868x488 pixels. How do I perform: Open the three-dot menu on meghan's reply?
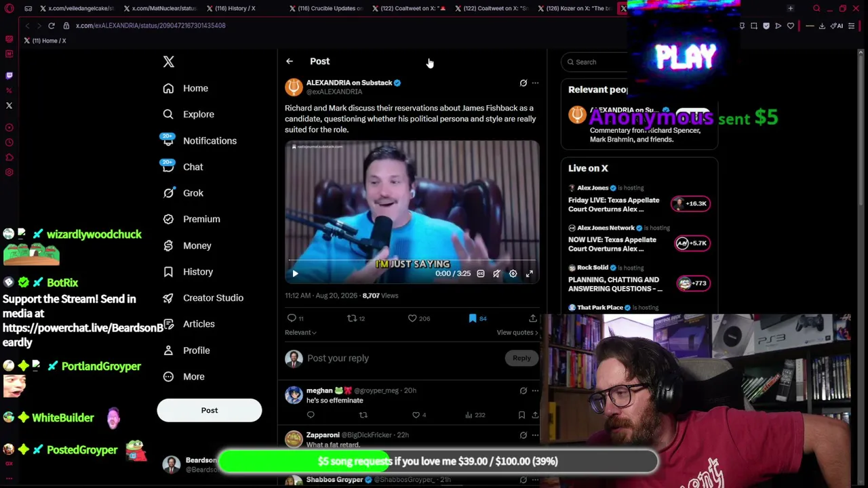[535, 390]
